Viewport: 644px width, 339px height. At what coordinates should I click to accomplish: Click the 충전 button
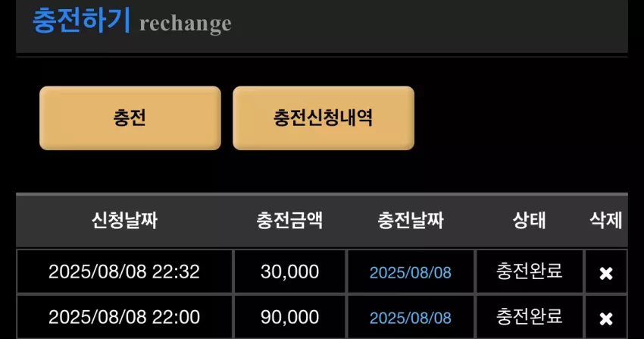[x=130, y=118]
